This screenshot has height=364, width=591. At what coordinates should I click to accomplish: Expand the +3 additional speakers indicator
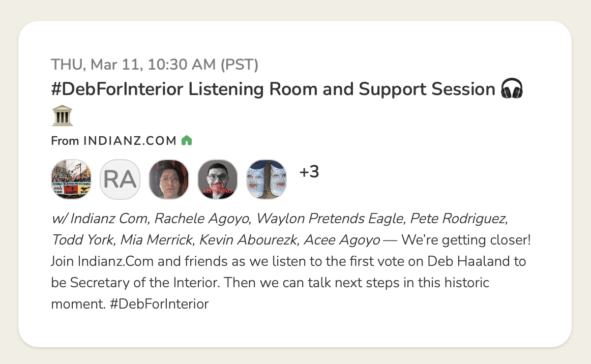(309, 172)
